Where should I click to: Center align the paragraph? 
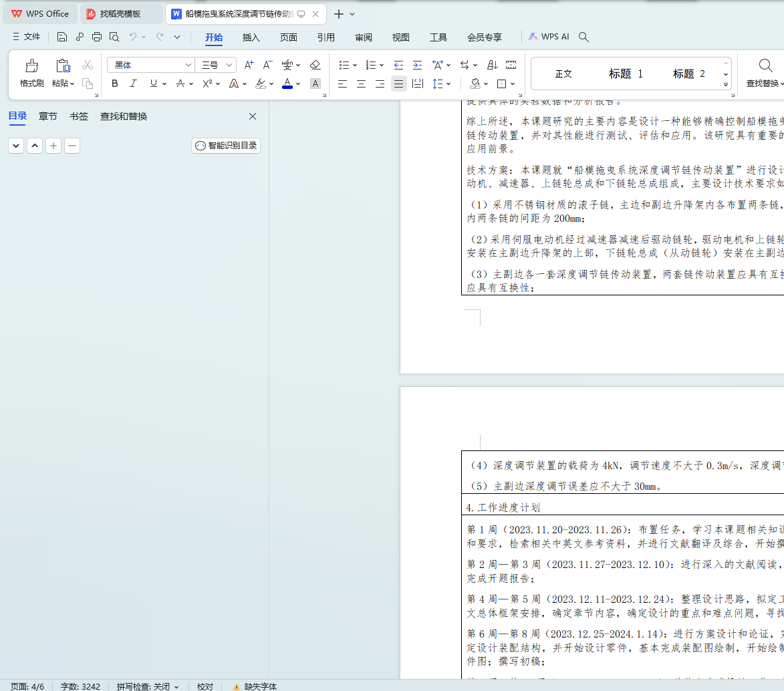(x=361, y=84)
